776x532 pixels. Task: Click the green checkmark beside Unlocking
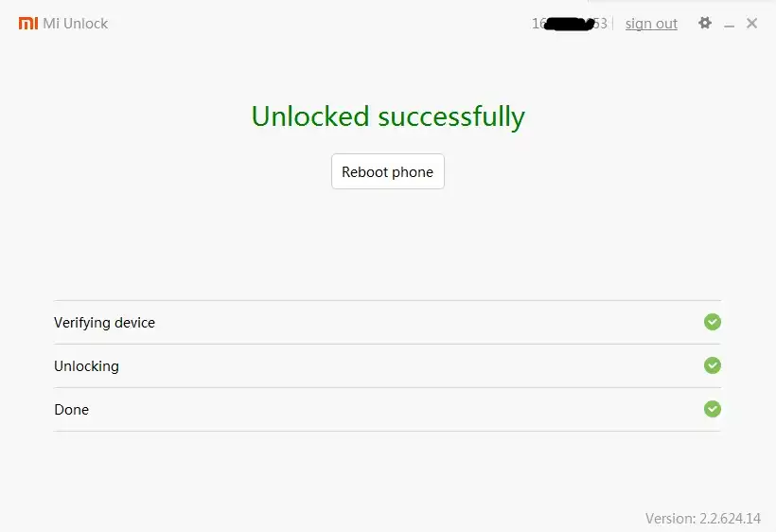(713, 365)
